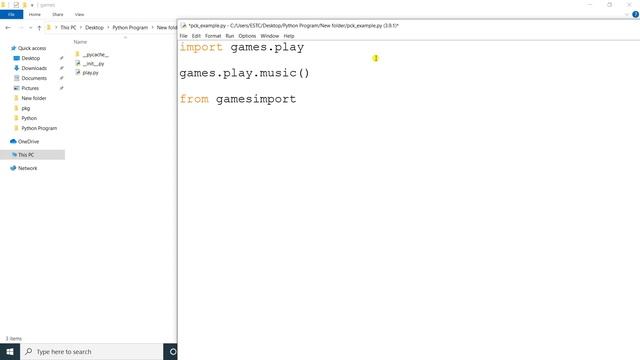The image size is (640, 360).
Task: Click the Explorer back arrow
Action: pyautogui.click(x=8, y=27)
